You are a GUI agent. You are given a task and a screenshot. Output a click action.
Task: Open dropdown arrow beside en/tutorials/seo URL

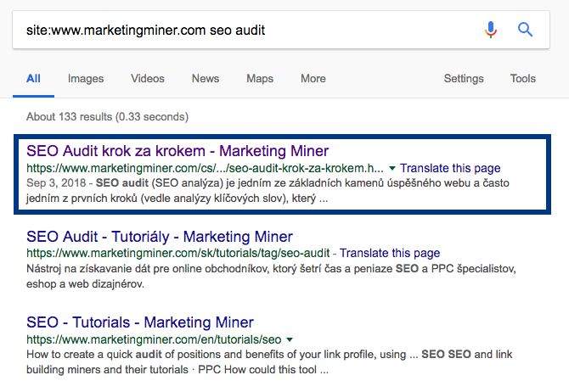(290, 339)
